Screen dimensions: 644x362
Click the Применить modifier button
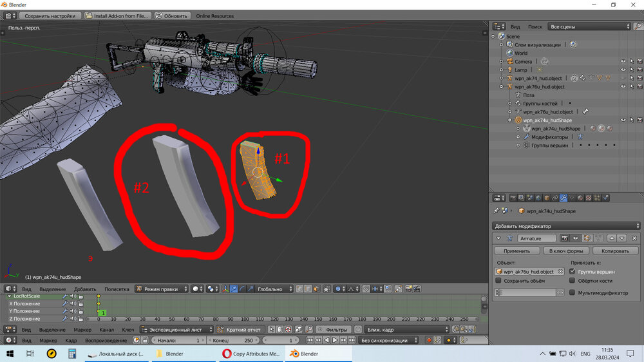[516, 251]
